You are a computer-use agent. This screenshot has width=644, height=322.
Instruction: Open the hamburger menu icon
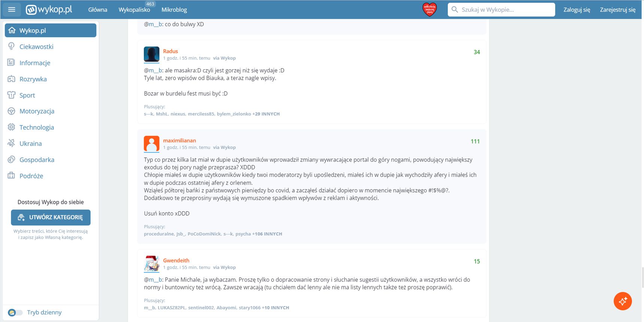pyautogui.click(x=12, y=9)
